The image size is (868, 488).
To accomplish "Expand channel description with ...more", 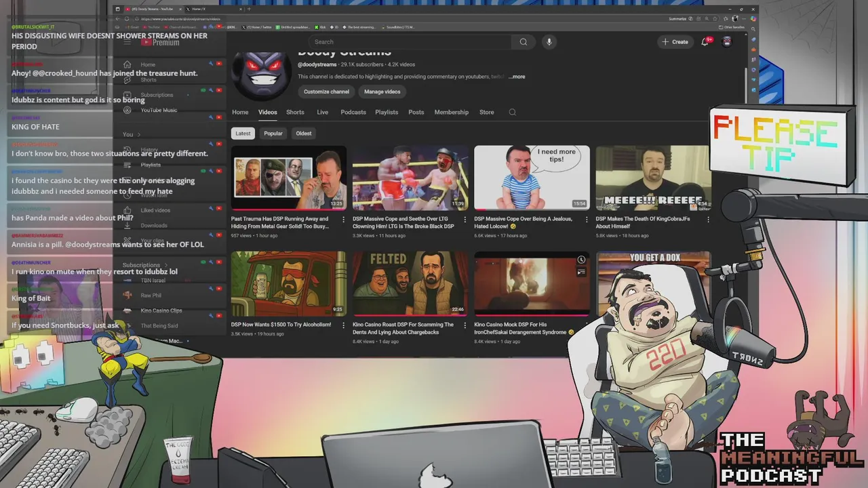I will (517, 77).
